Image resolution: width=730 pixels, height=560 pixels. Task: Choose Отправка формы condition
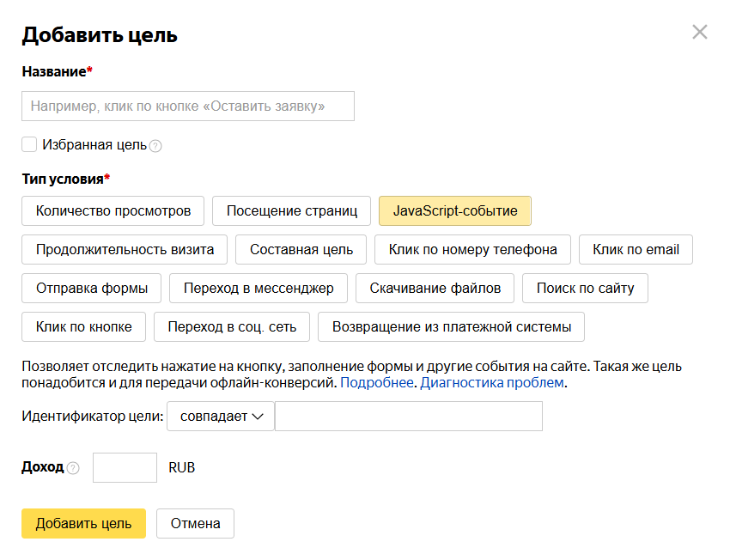(x=91, y=288)
